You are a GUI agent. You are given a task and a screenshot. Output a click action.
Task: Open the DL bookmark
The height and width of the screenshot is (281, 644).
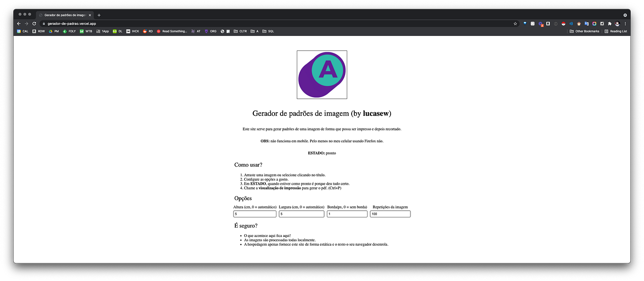click(x=118, y=31)
